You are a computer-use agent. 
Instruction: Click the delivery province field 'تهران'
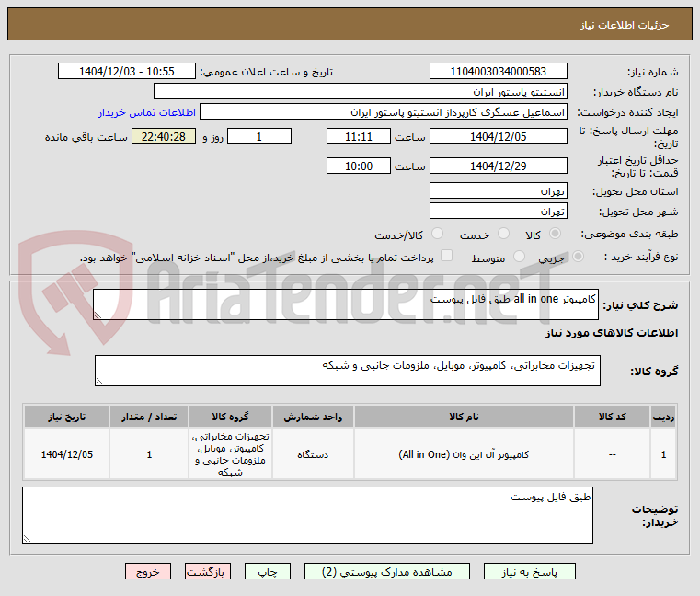499,191
